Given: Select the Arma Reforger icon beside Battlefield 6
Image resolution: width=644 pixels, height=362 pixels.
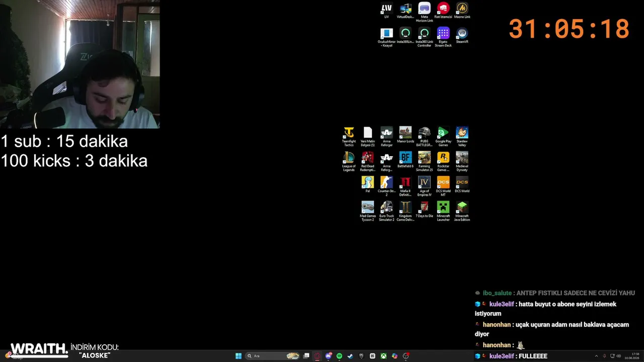Looking at the screenshot, I should point(386,161).
